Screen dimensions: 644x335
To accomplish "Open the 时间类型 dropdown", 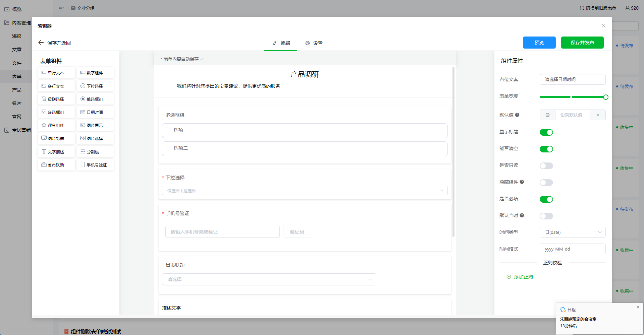I will pyautogui.click(x=572, y=232).
